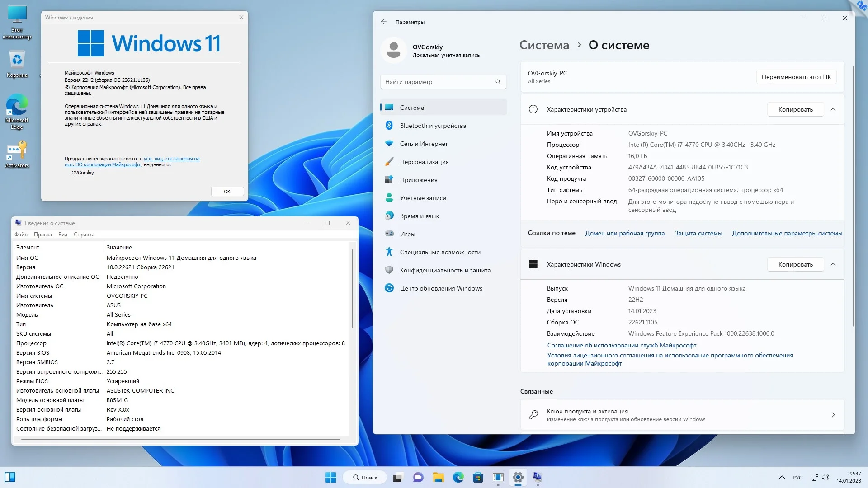Open Защита системы link
868x488 pixels.
(x=698, y=233)
